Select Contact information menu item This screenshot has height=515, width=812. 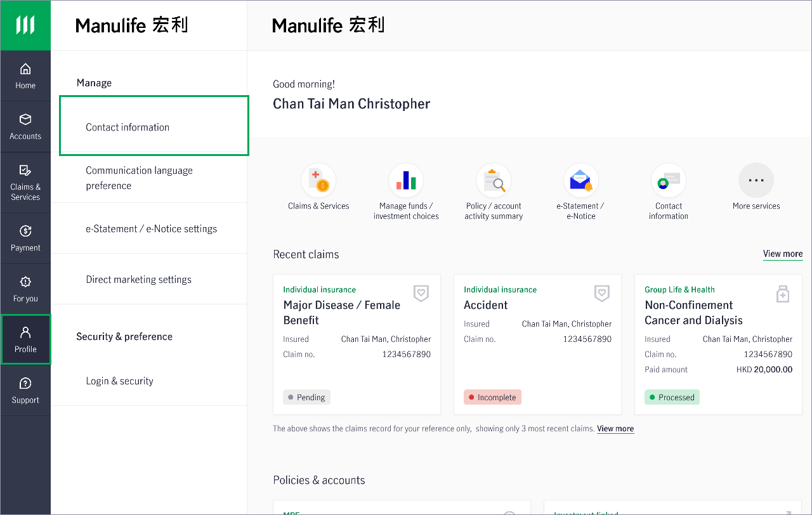154,126
